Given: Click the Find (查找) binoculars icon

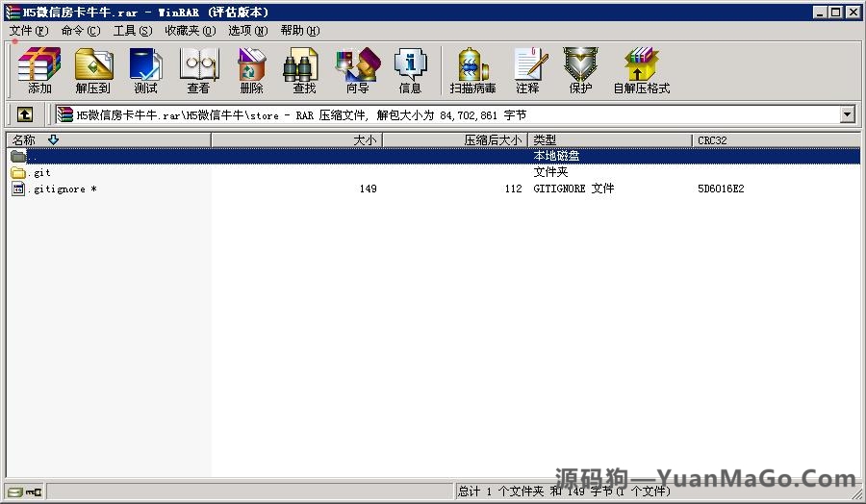Looking at the screenshot, I should click(x=303, y=70).
